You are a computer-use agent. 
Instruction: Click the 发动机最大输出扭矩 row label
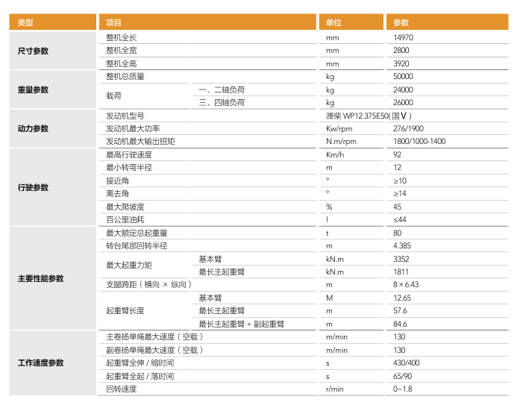coord(140,142)
